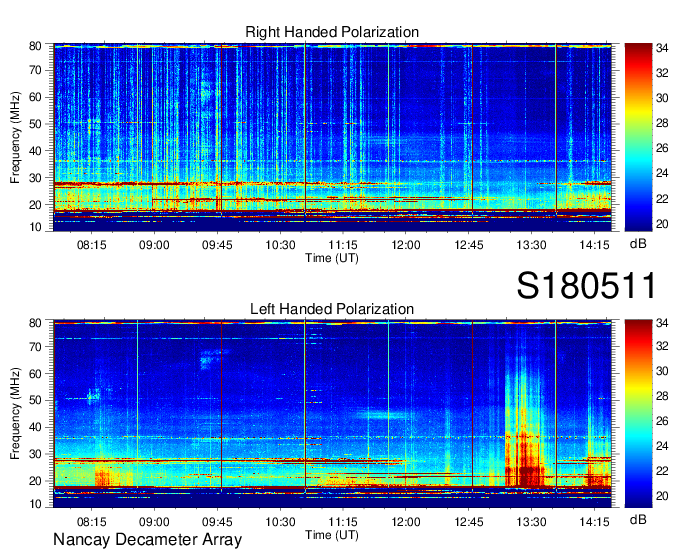Click the "11:15" tick under Right Handed plot
The height and width of the screenshot is (552, 680).
click(x=343, y=245)
